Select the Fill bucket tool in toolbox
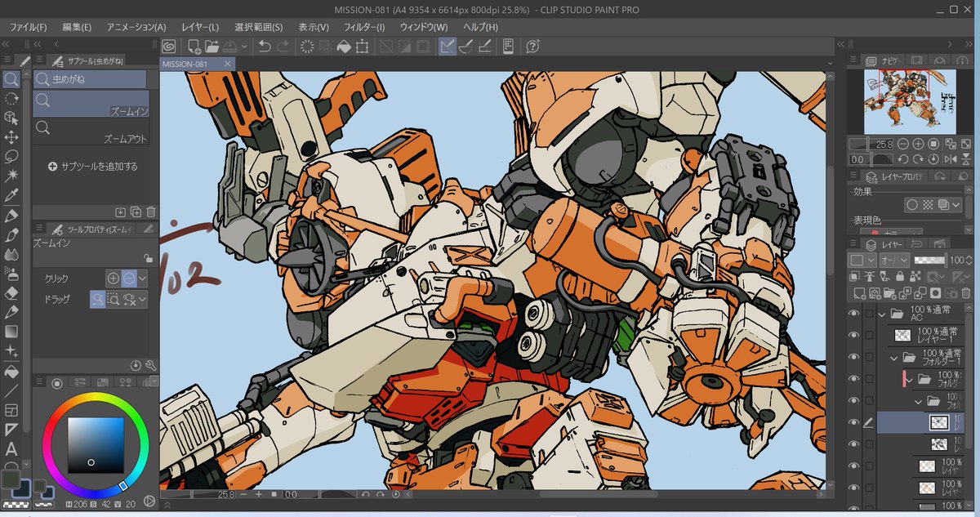980x517 pixels. tap(11, 371)
